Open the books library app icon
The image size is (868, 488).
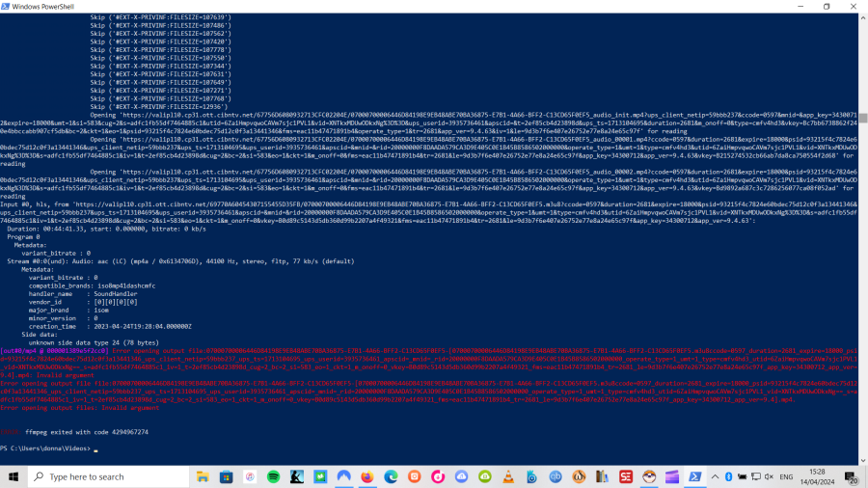tap(602, 477)
